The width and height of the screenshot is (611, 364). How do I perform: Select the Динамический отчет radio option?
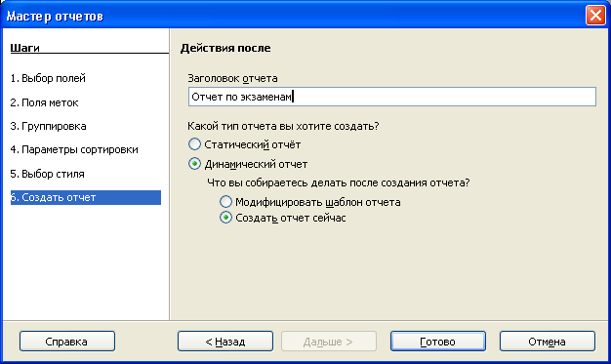(248, 164)
